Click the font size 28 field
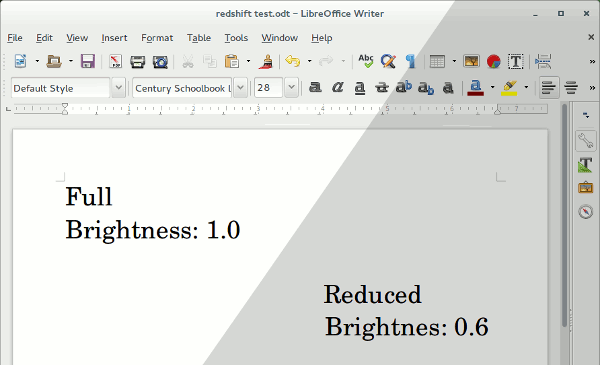The image size is (600, 365). 268,88
